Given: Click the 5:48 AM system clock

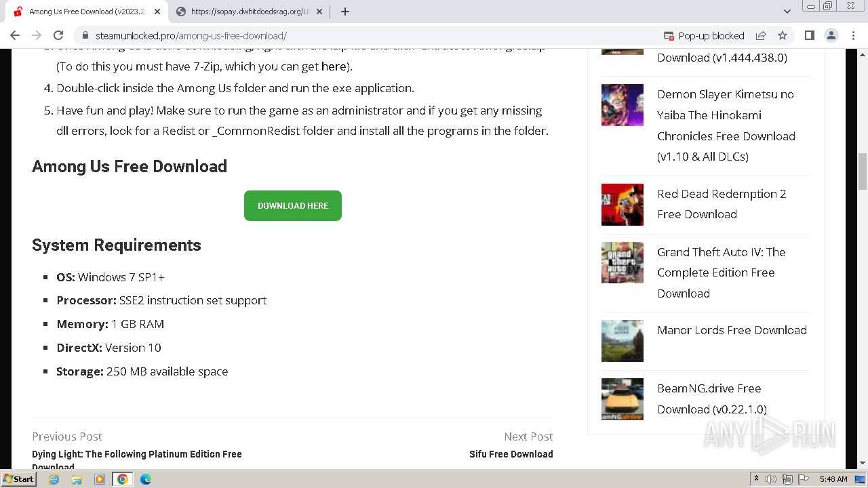Looking at the screenshot, I should click(x=833, y=479).
